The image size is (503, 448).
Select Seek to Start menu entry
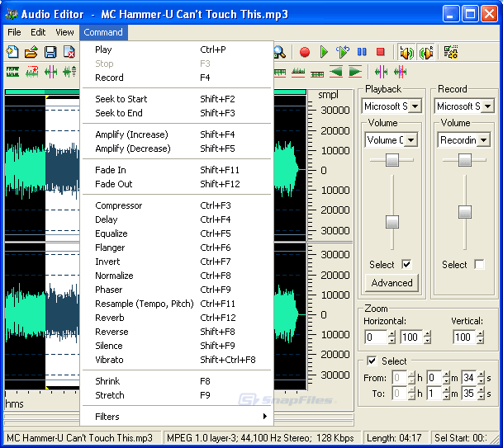pyautogui.click(x=177, y=99)
